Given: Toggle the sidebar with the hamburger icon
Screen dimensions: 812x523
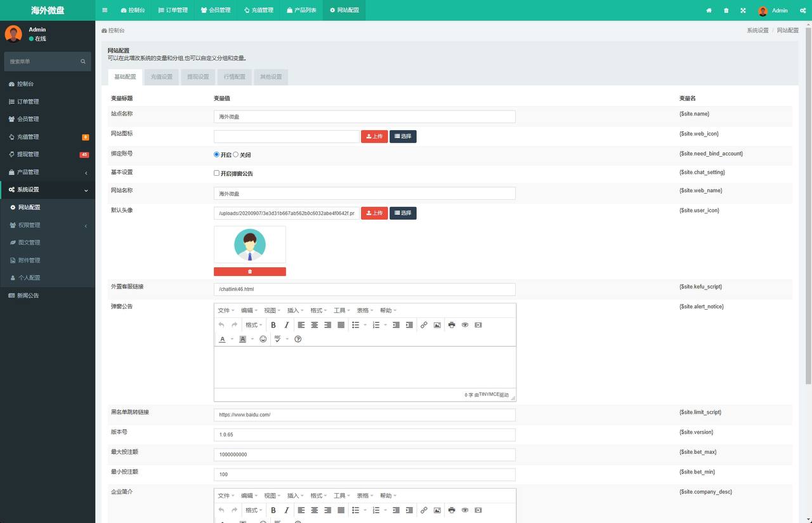Looking at the screenshot, I should (x=105, y=10).
